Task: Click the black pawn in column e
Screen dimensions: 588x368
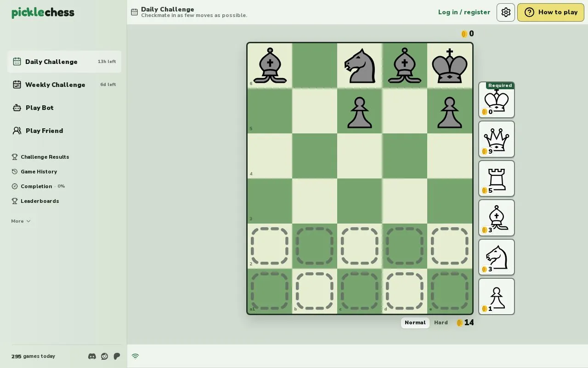Action: tap(450, 112)
